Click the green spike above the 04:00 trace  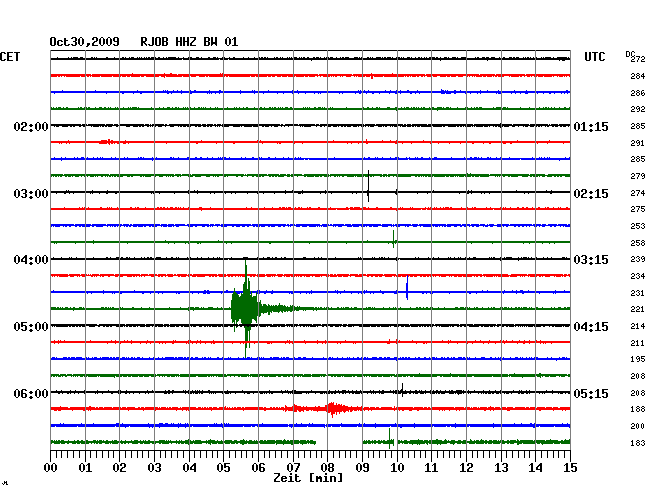coord(393,239)
